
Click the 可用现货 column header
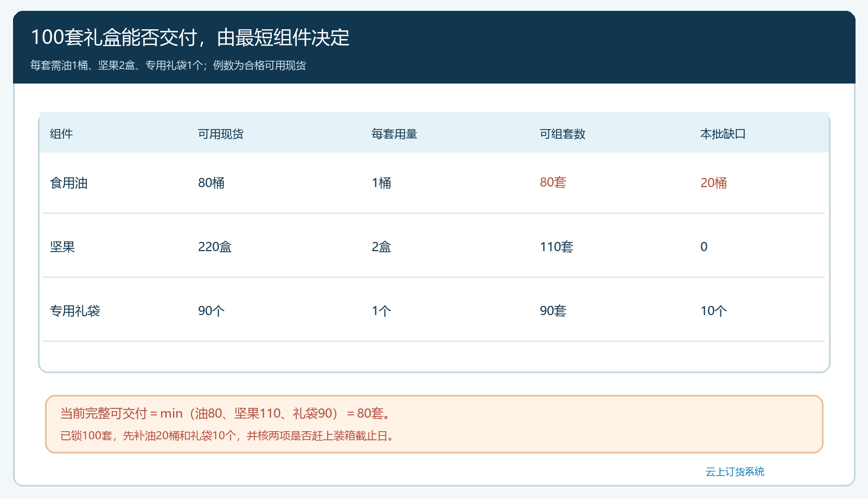tap(221, 134)
